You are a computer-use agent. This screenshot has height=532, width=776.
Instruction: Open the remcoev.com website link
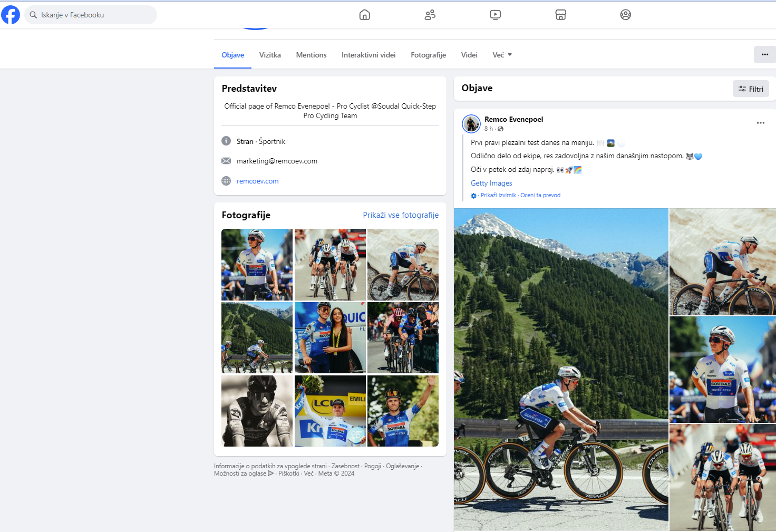257,181
